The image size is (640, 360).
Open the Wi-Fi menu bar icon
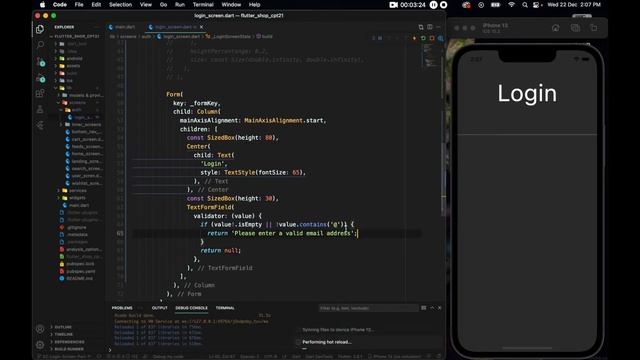point(511,5)
